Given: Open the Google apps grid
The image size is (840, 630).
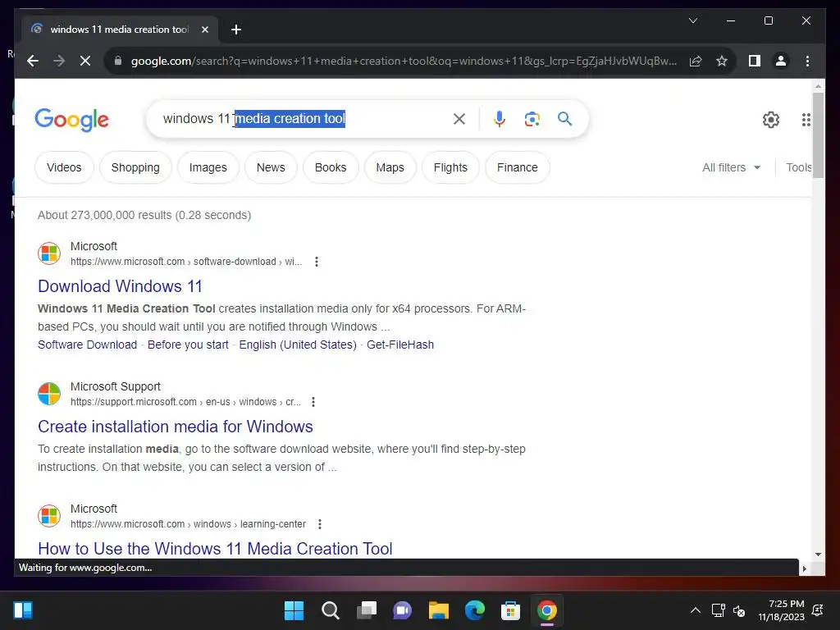Looking at the screenshot, I should 806,120.
